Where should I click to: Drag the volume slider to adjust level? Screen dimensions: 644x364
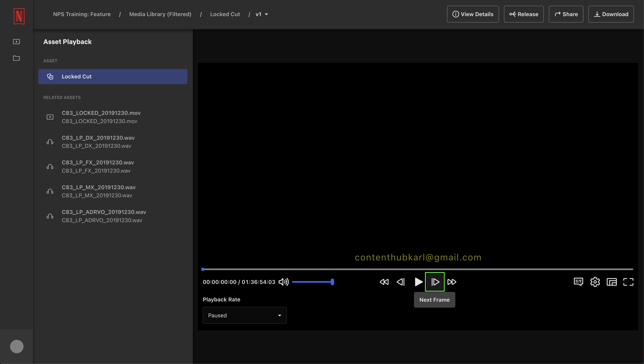click(x=332, y=282)
